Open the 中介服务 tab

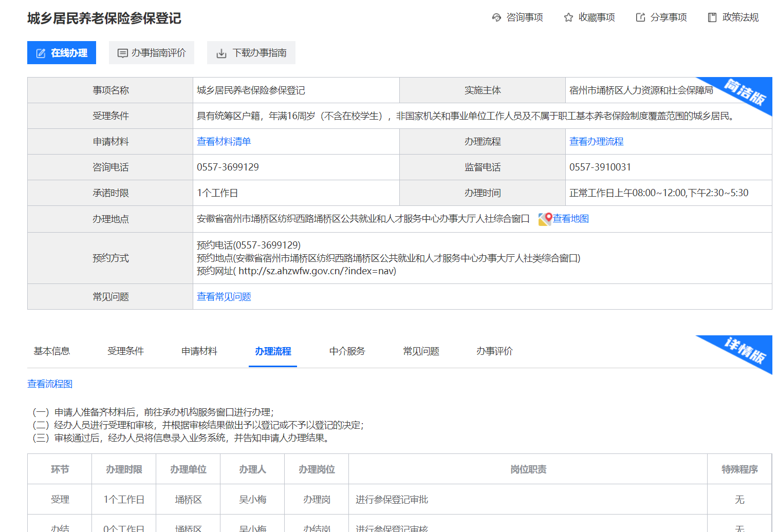(347, 351)
